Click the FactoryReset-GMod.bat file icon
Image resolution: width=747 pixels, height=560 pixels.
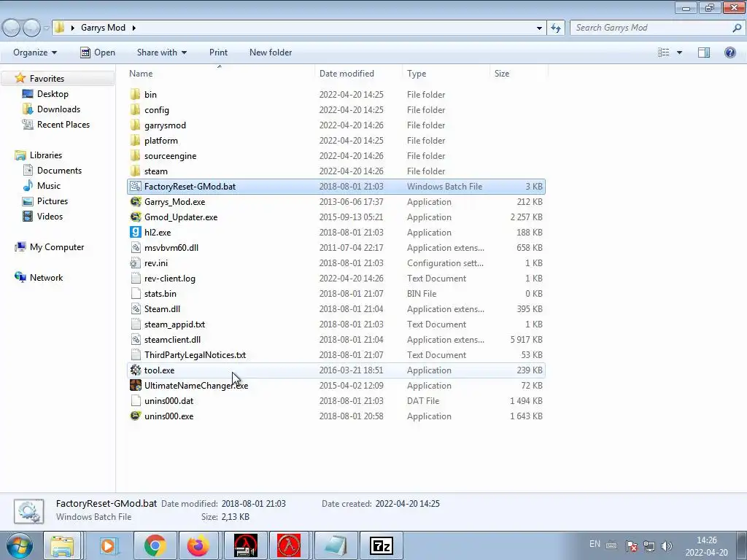[x=135, y=186]
